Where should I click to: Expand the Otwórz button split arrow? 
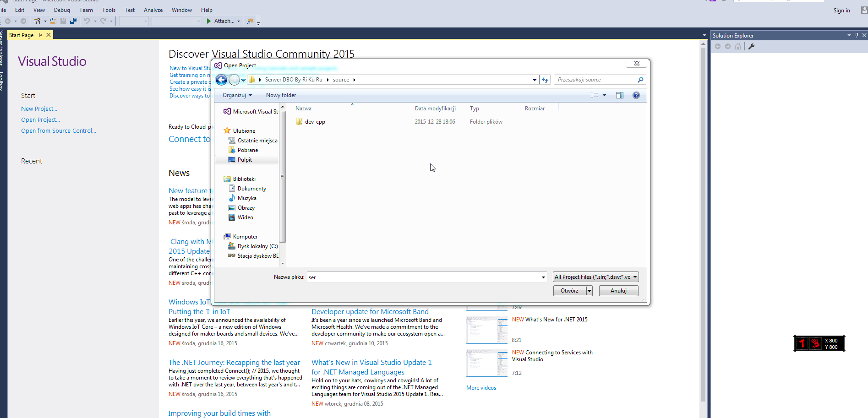tap(590, 291)
